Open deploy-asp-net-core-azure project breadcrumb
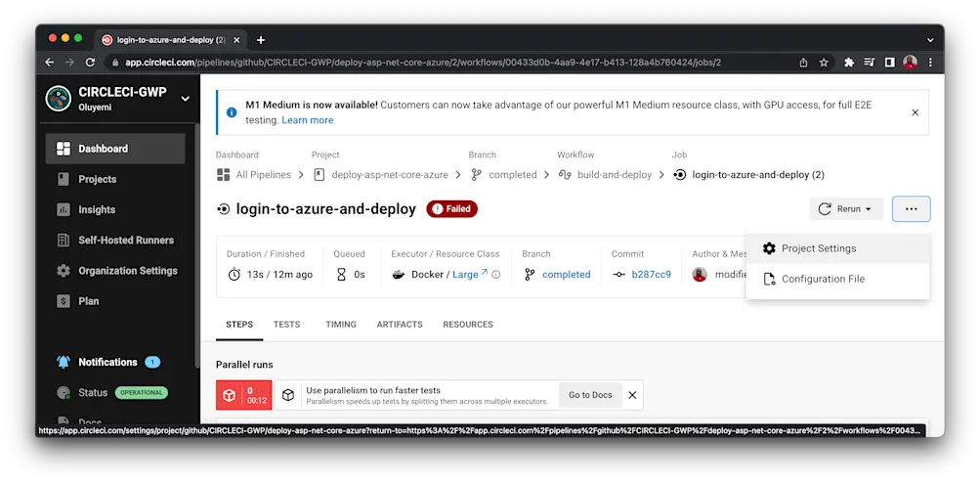The height and width of the screenshot is (484, 980). pyautogui.click(x=390, y=175)
